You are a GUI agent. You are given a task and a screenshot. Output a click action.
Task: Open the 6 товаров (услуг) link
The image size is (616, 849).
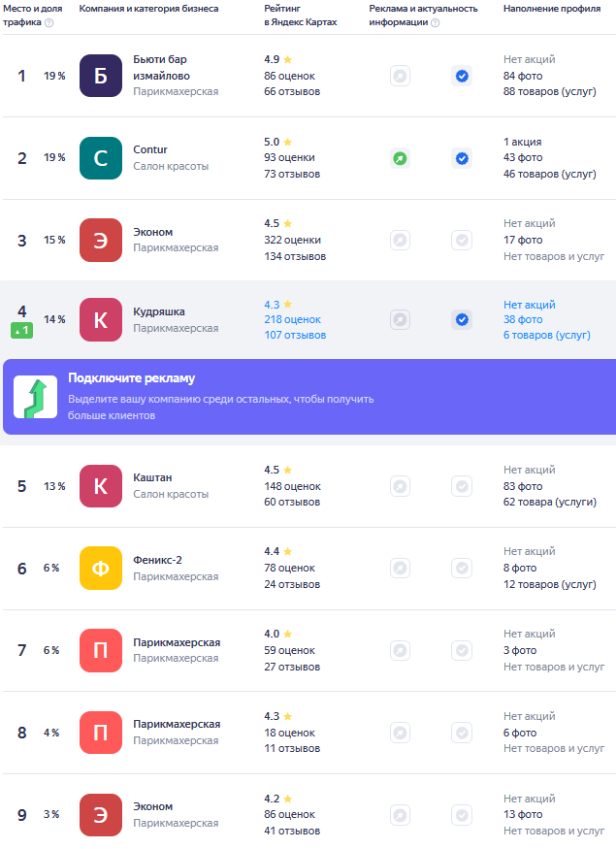pyautogui.click(x=547, y=335)
